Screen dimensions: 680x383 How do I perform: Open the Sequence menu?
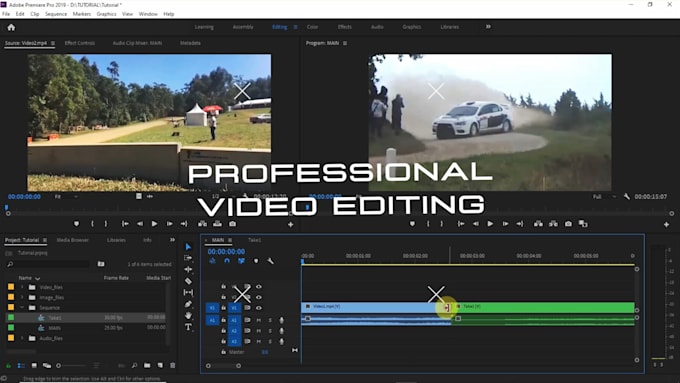(x=56, y=14)
